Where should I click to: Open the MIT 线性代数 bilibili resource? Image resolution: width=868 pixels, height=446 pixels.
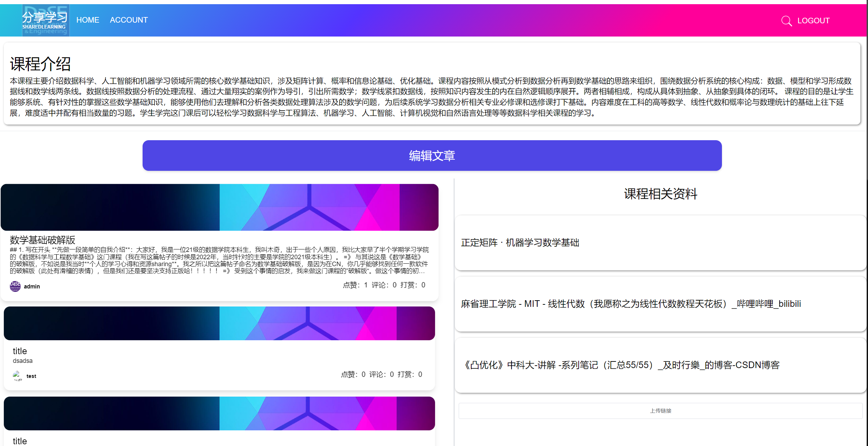click(630, 304)
